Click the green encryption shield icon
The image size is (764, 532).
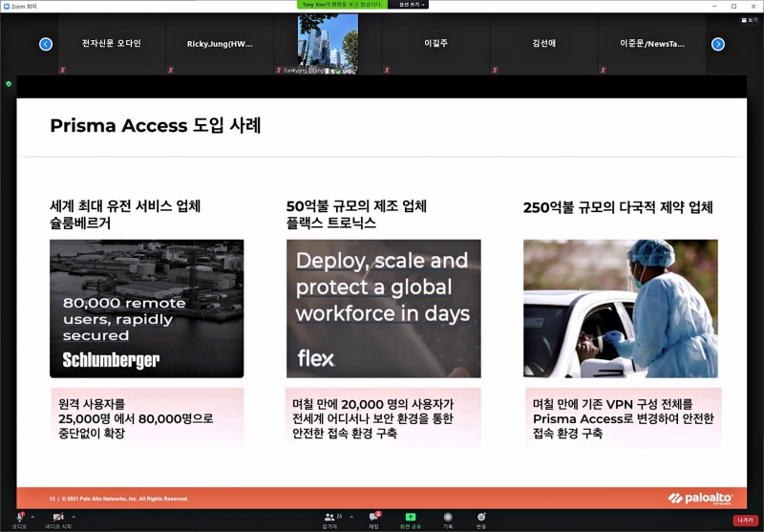pyautogui.click(x=9, y=84)
